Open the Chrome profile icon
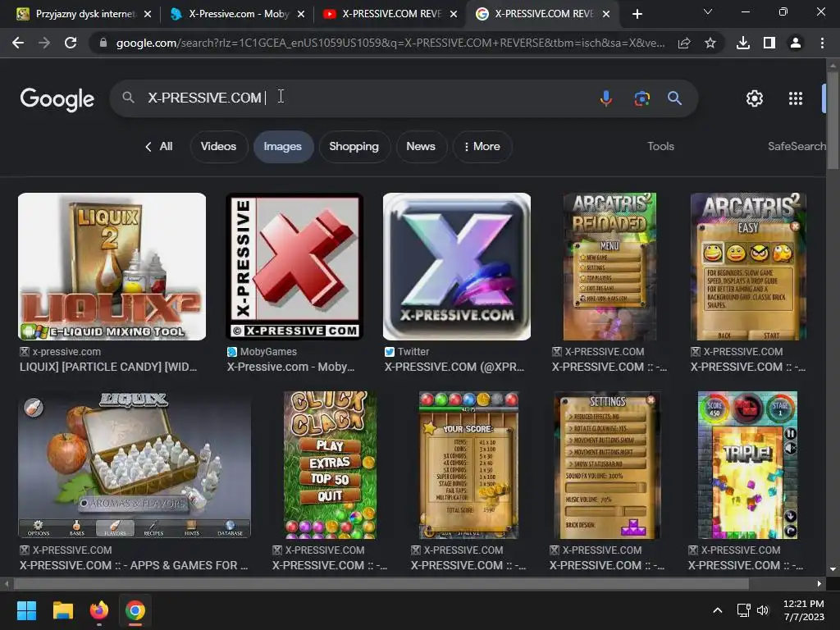The height and width of the screenshot is (630, 840). (796, 43)
